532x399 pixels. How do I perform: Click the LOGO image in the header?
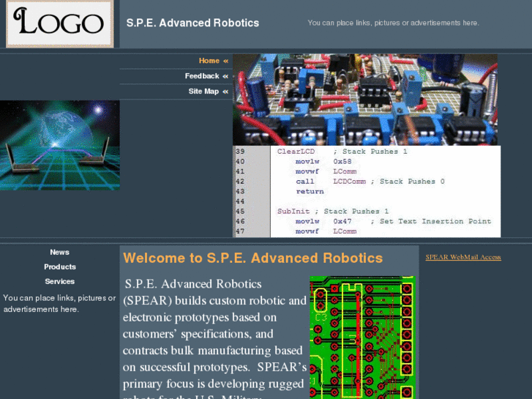(x=60, y=23)
